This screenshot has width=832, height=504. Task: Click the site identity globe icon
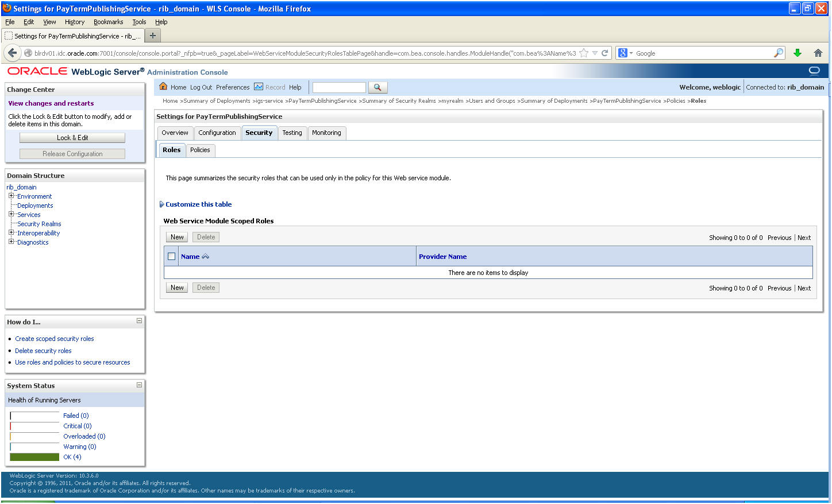[28, 53]
